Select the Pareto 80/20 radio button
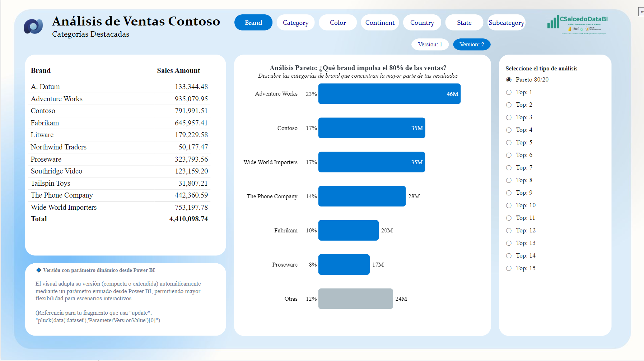 (509, 79)
